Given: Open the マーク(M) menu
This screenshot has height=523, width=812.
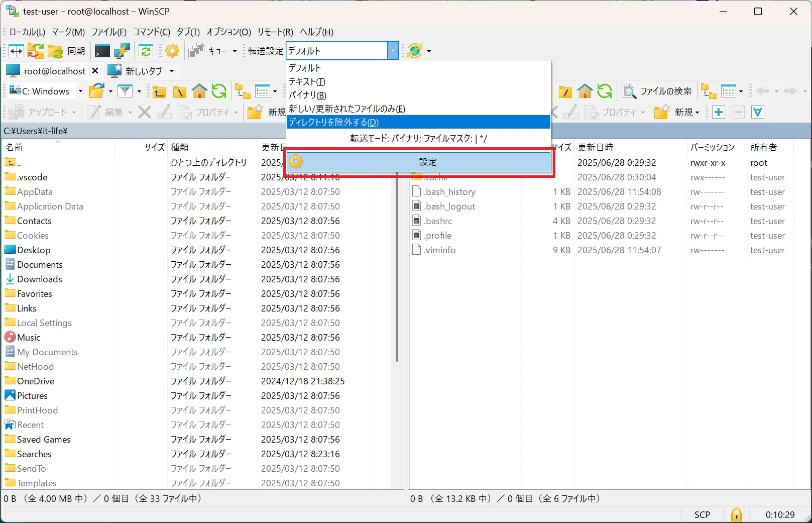Looking at the screenshot, I should pyautogui.click(x=68, y=32).
